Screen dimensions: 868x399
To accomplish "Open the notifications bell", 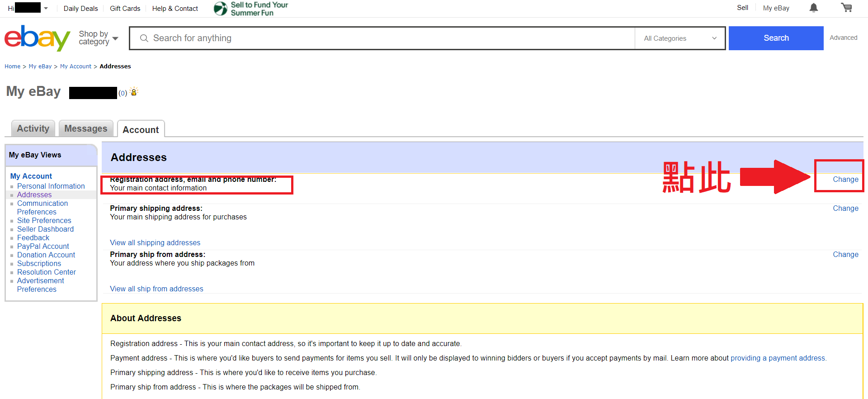I will (814, 8).
